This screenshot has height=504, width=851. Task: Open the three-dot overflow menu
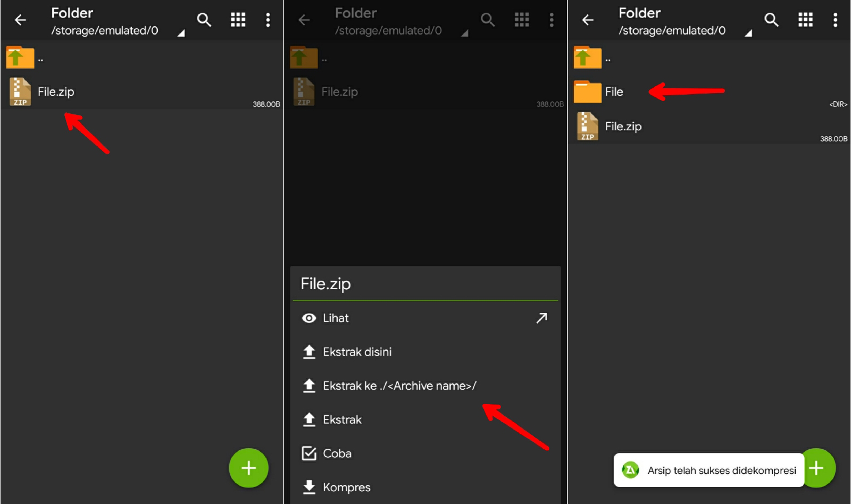[268, 20]
